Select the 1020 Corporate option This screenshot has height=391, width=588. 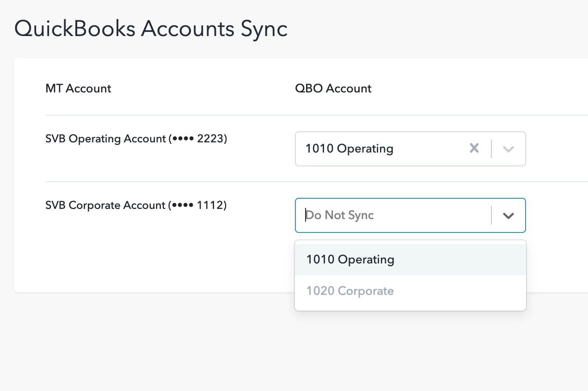pyautogui.click(x=350, y=291)
